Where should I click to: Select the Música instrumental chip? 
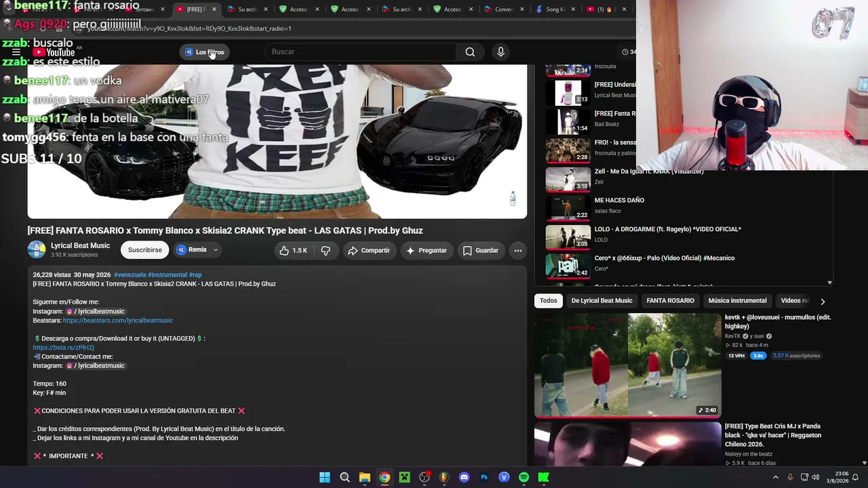(x=737, y=301)
